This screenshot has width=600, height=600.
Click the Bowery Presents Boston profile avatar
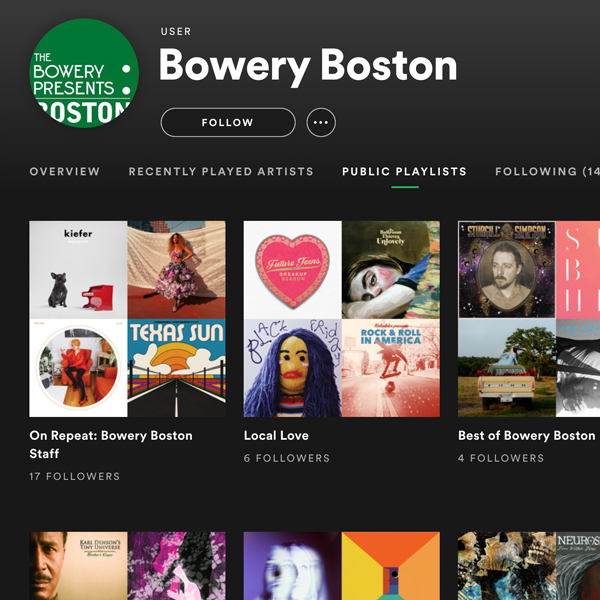point(84,73)
